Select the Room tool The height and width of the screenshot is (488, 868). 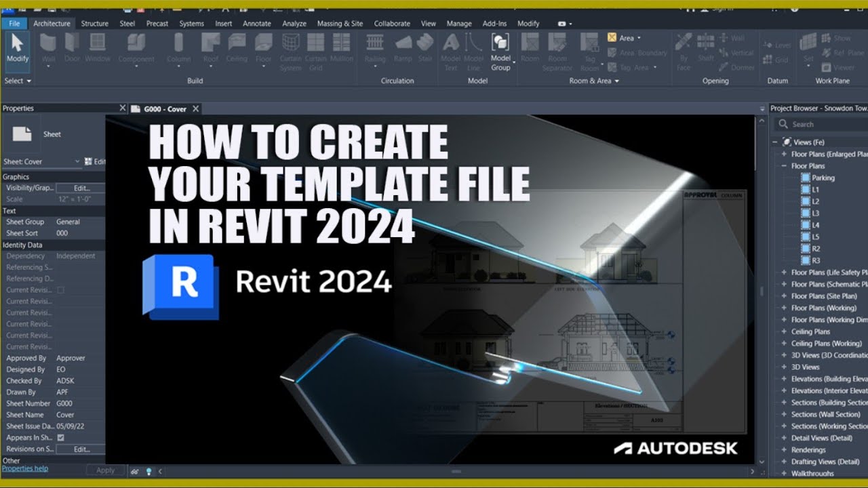click(x=530, y=49)
